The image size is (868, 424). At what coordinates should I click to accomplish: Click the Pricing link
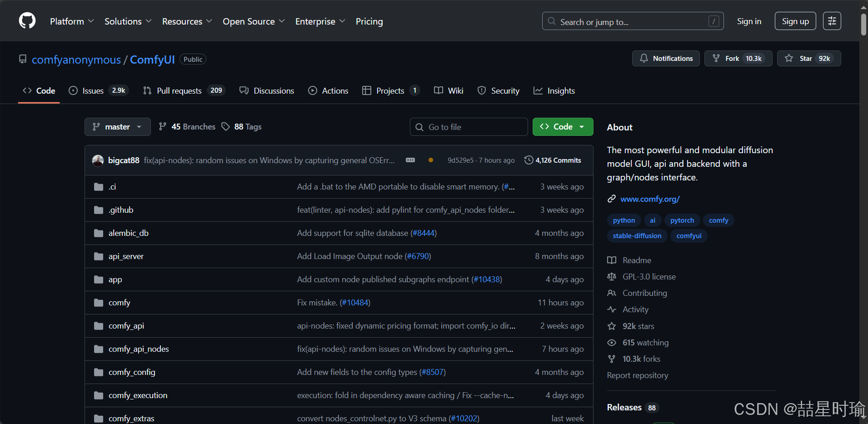(x=369, y=21)
